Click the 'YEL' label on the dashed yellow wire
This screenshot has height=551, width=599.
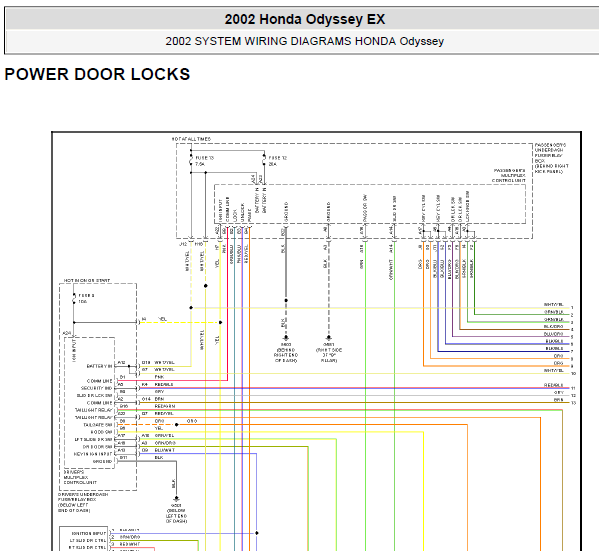coord(162,319)
